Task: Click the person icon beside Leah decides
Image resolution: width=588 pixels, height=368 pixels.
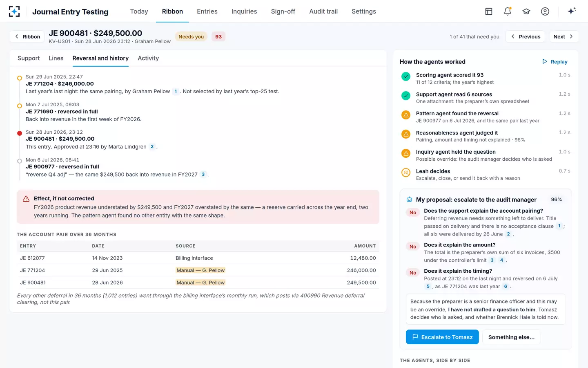Action: (x=406, y=173)
